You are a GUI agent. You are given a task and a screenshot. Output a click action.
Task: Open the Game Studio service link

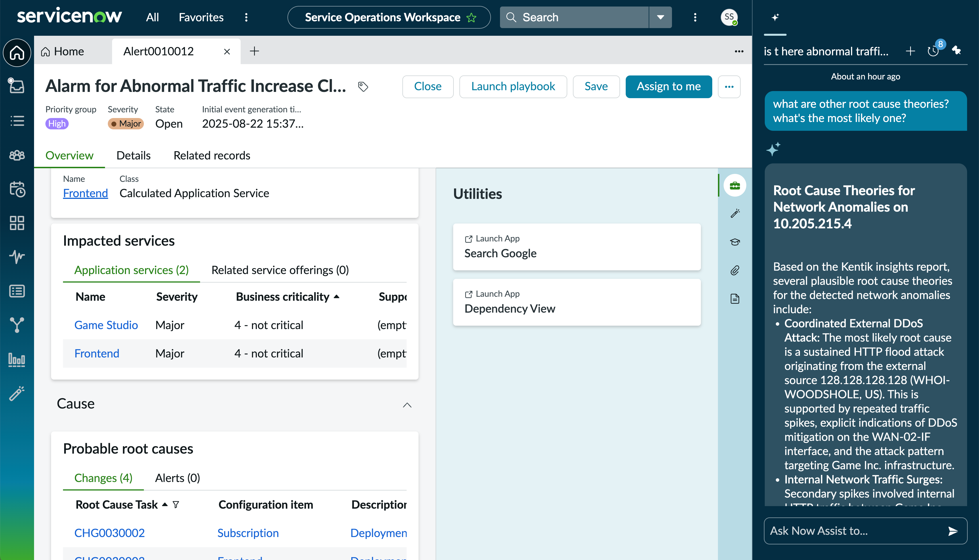[106, 325]
